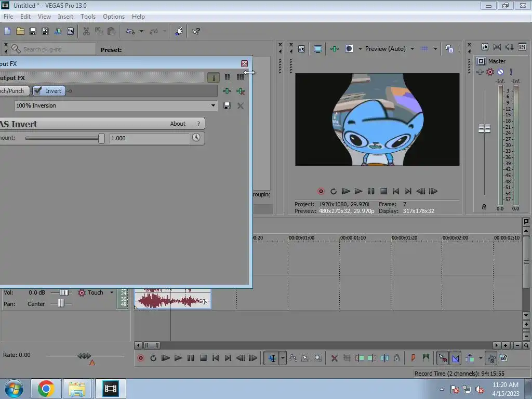Open the File menu
This screenshot has width=532, height=399.
(x=8, y=16)
